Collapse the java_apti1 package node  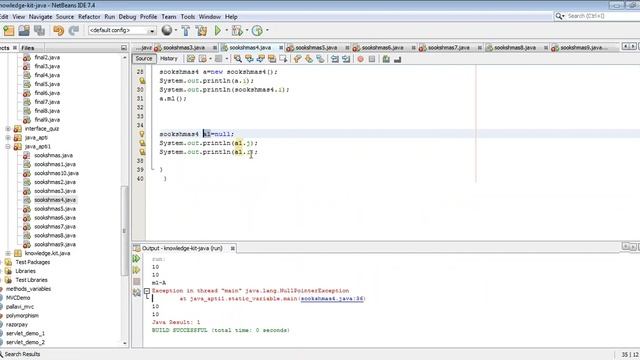click(8, 147)
